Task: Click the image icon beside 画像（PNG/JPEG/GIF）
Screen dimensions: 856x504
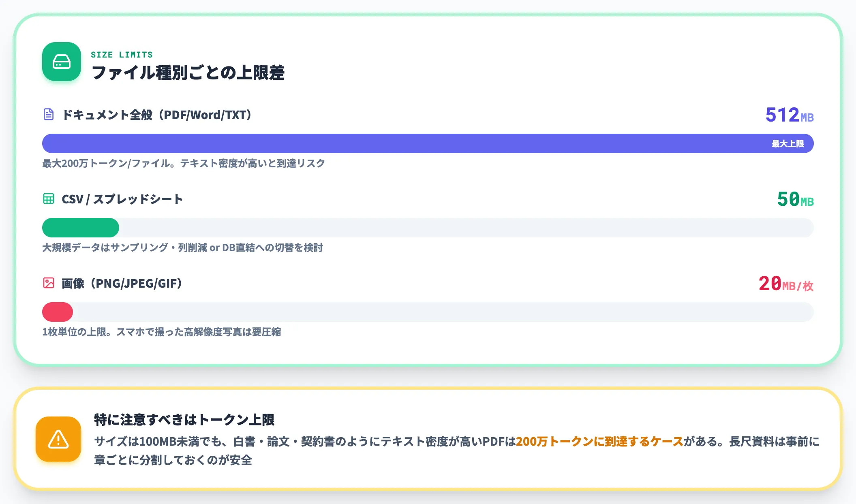Action: click(x=49, y=283)
